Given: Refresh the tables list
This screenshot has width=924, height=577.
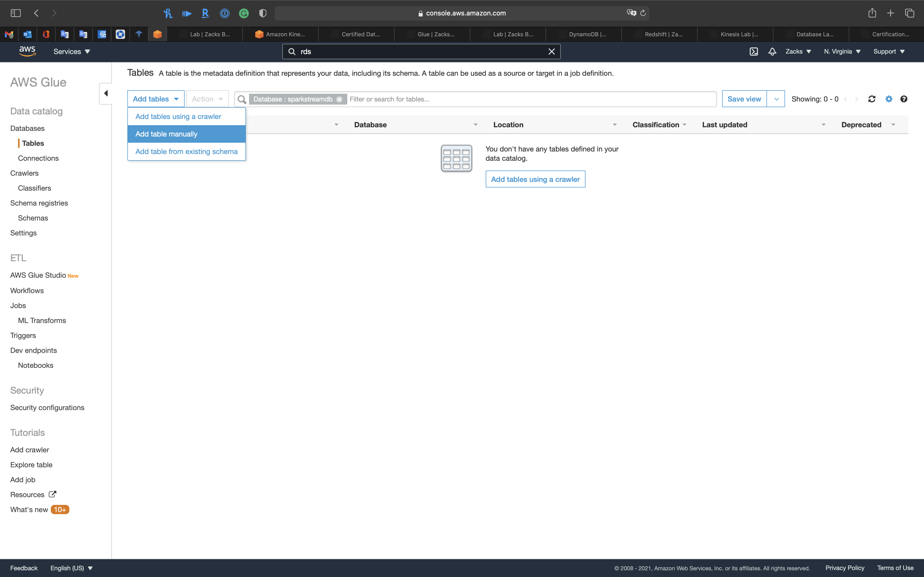Looking at the screenshot, I should (872, 99).
